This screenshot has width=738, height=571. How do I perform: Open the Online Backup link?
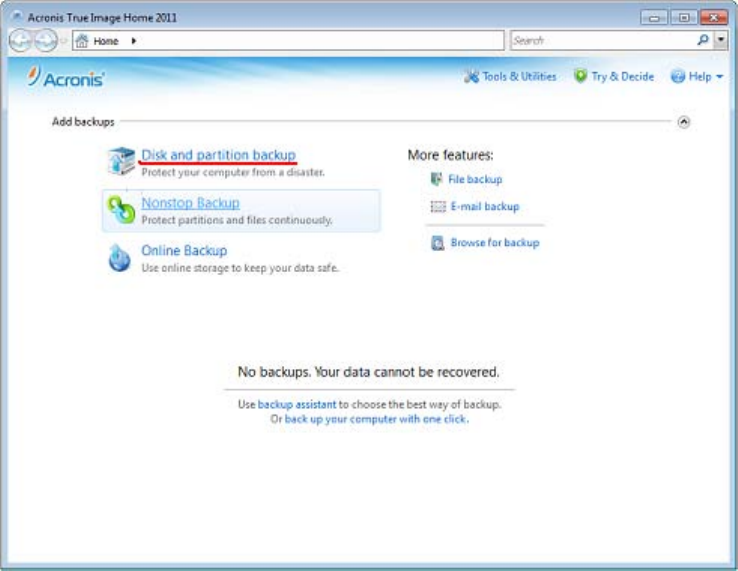[x=184, y=250]
